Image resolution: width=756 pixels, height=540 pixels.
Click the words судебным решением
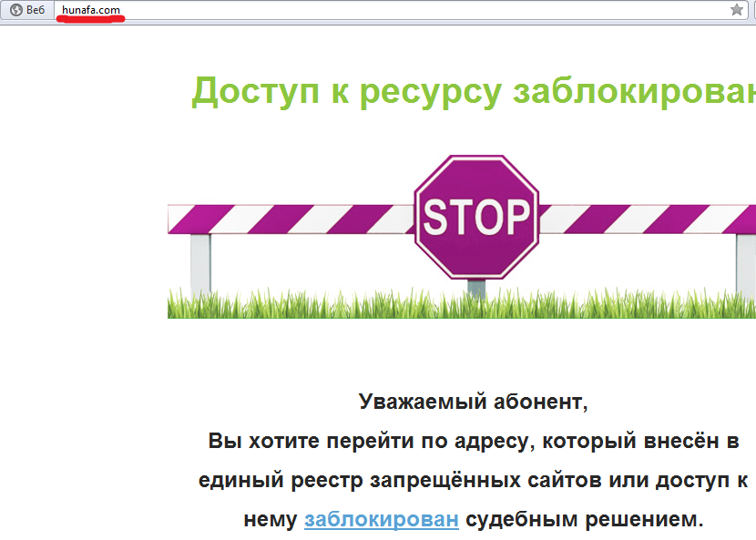tap(585, 519)
